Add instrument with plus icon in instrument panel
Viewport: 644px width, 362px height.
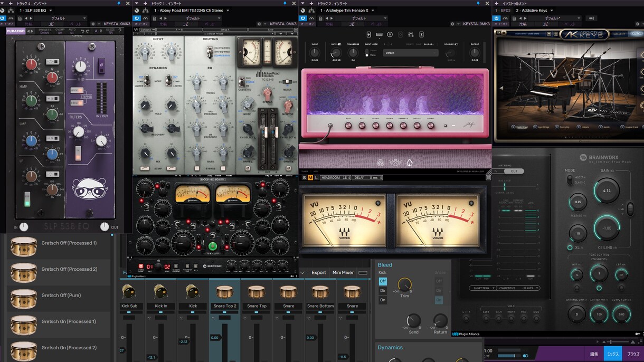[x=497, y=3]
